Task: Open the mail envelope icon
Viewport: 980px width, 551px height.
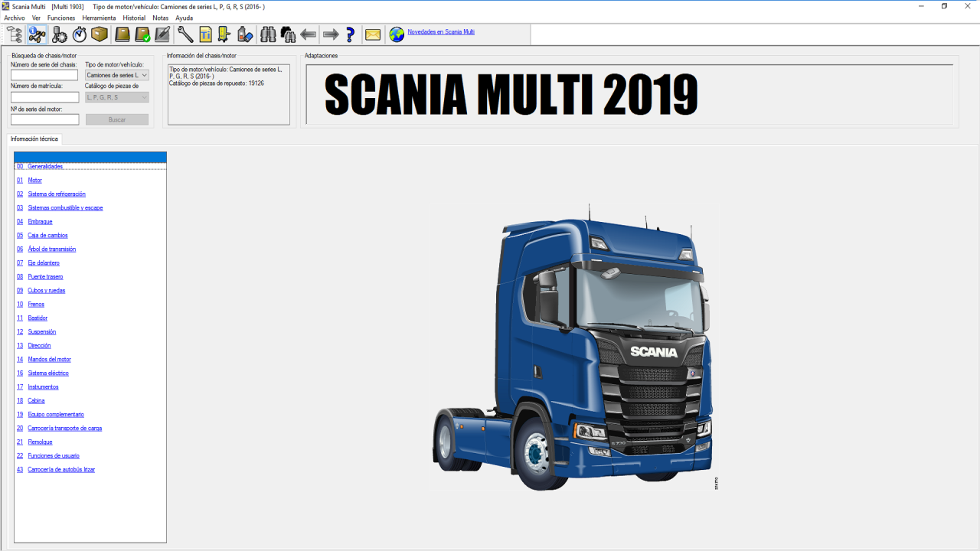Action: (x=372, y=34)
